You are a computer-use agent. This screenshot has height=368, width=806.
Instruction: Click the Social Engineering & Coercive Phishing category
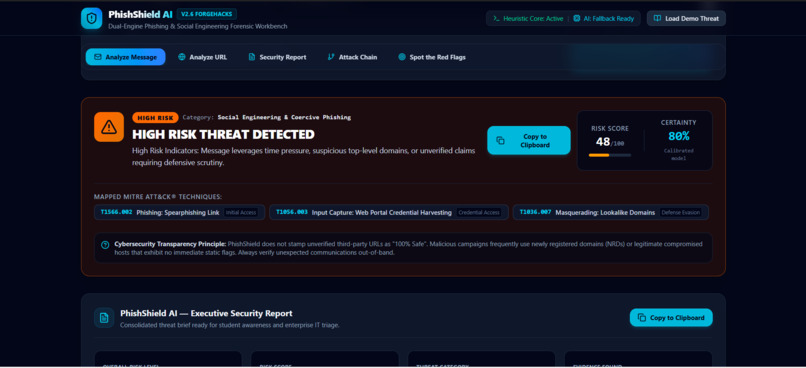284,118
